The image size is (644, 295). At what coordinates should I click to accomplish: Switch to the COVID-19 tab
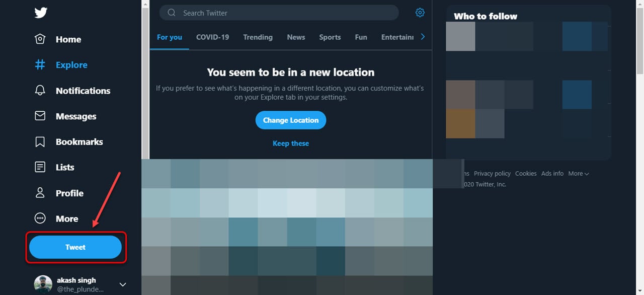coord(212,37)
